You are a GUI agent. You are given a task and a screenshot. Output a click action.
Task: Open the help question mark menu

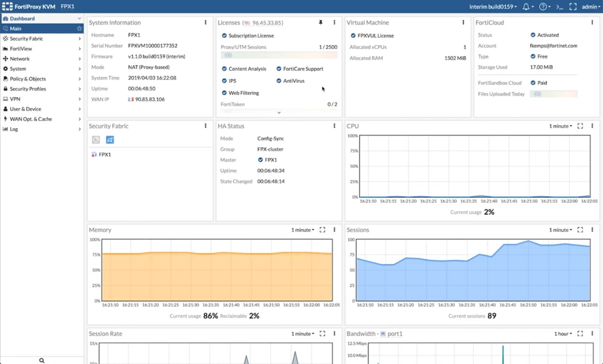pos(543,7)
